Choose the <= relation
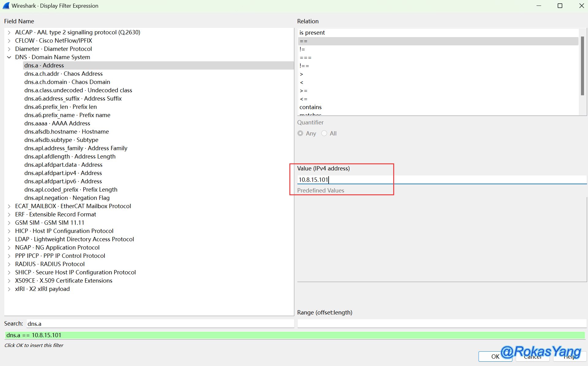The height and width of the screenshot is (366, 588). (438, 99)
